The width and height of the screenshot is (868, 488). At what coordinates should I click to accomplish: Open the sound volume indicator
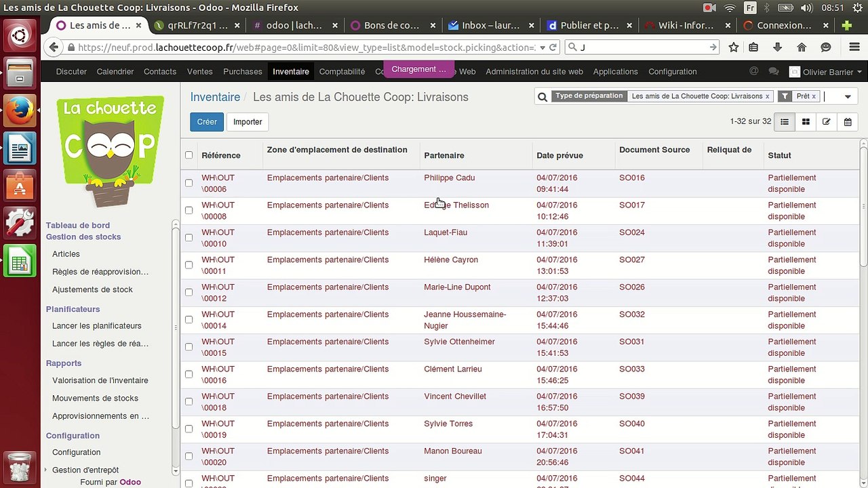[806, 8]
